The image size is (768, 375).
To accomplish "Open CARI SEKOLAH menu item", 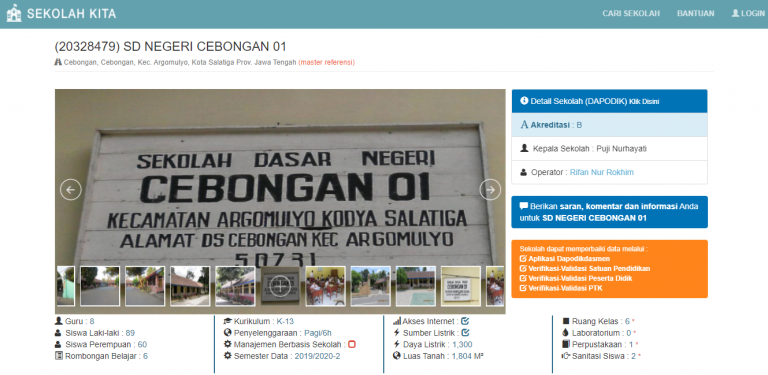I will pyautogui.click(x=631, y=14).
